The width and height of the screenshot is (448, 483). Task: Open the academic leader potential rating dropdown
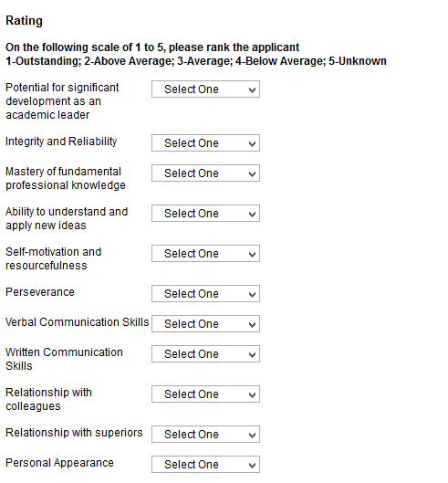pos(205,89)
